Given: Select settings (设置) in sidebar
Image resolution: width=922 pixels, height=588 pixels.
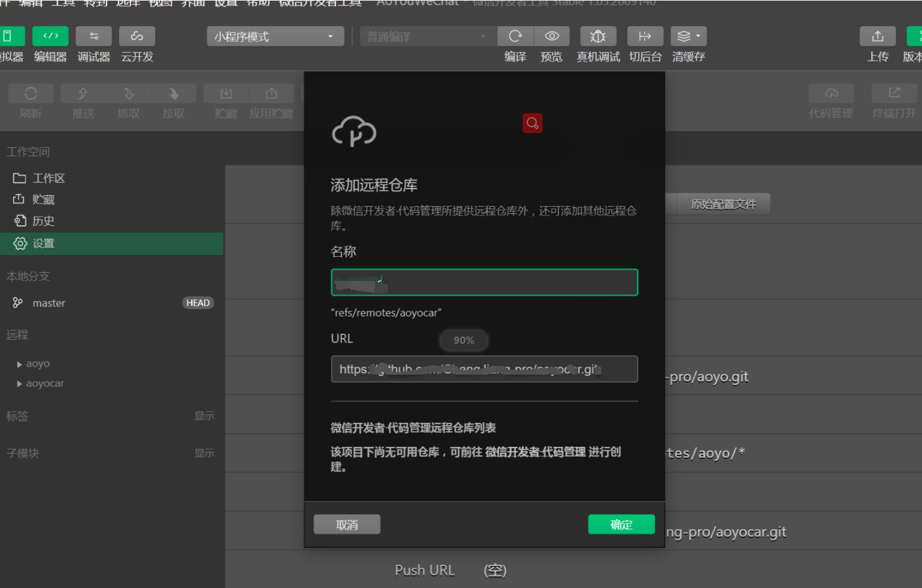Looking at the screenshot, I should tap(112, 243).
